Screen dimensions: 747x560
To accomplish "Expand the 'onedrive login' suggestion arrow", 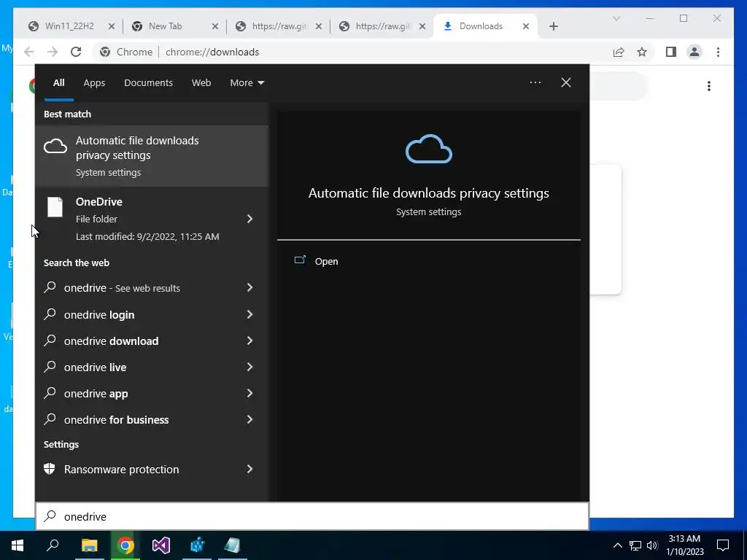I will [249, 314].
